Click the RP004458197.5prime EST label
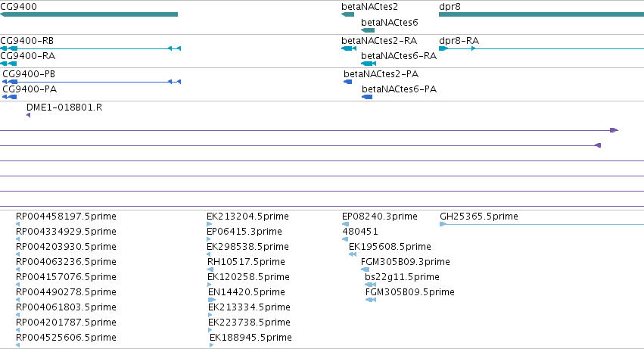This screenshot has height=349, width=644. pyautogui.click(x=66, y=217)
